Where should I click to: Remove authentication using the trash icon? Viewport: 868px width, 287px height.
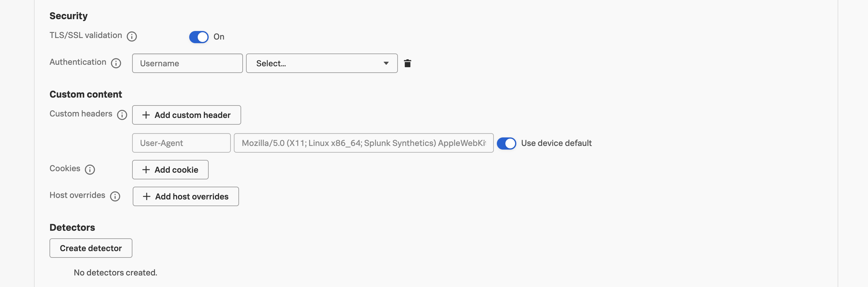(x=408, y=63)
